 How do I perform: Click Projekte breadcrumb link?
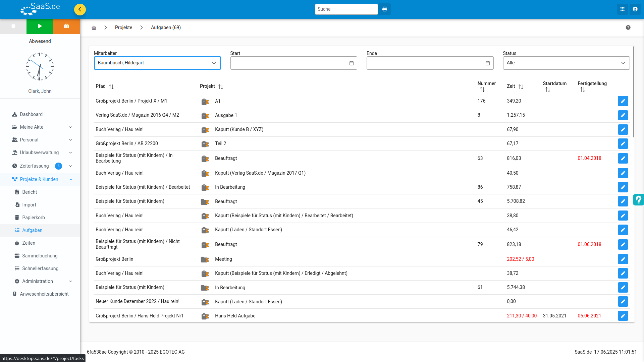(123, 27)
